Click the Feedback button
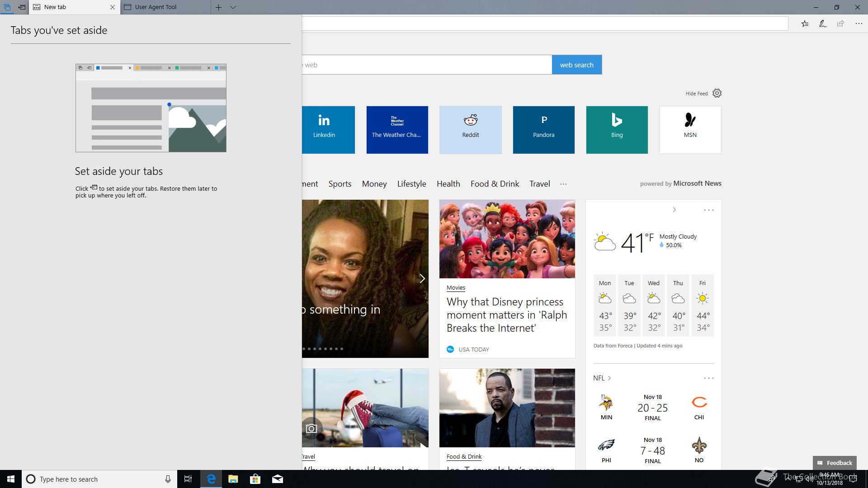 [x=835, y=463]
